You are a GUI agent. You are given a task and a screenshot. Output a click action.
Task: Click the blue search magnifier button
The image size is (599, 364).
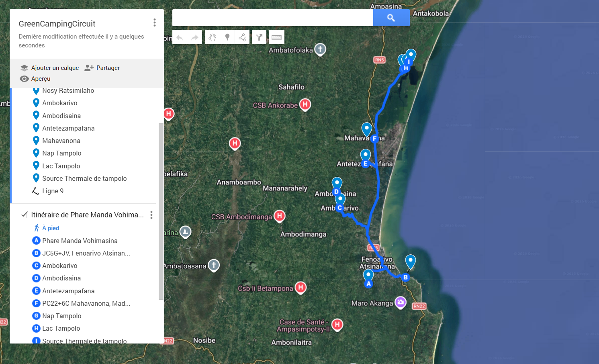click(391, 18)
